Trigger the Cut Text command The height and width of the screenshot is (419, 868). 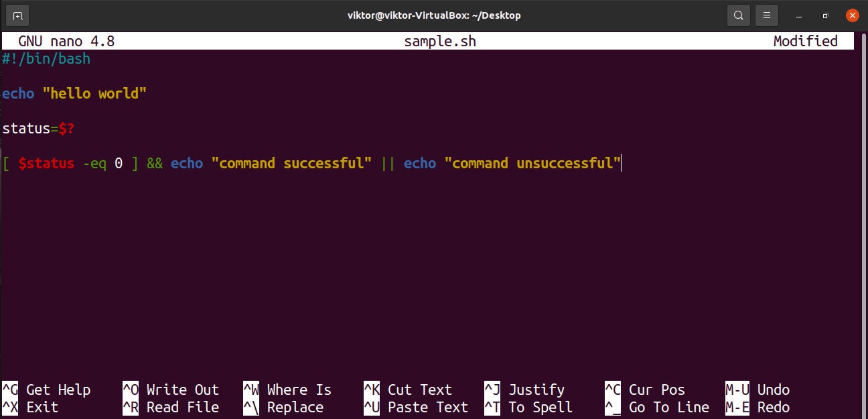coord(420,390)
